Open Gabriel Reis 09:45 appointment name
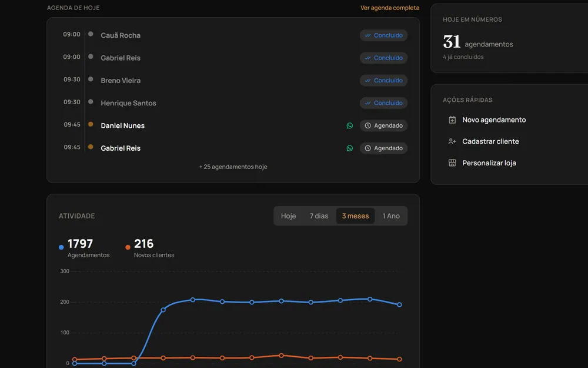This screenshot has height=368, width=588. [121, 148]
